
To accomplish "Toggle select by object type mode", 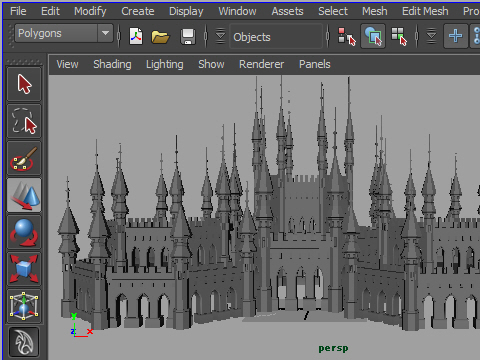I will (x=373, y=36).
